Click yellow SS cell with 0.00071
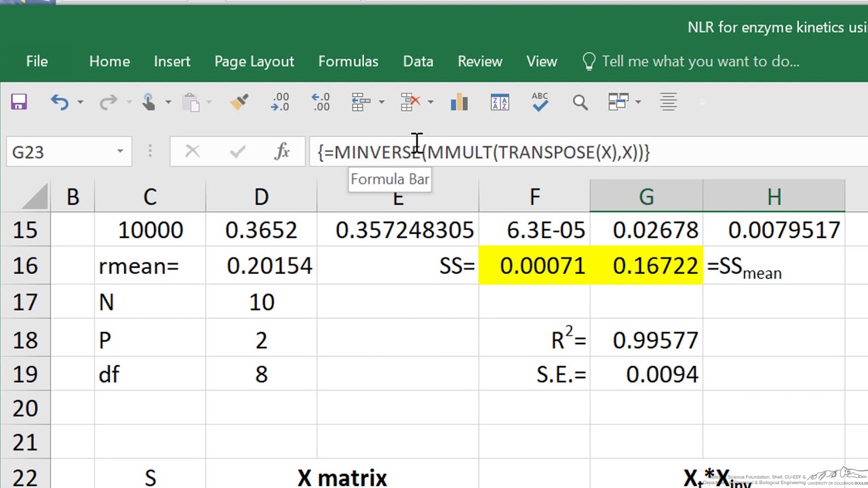This screenshot has width=868, height=488. [534, 265]
